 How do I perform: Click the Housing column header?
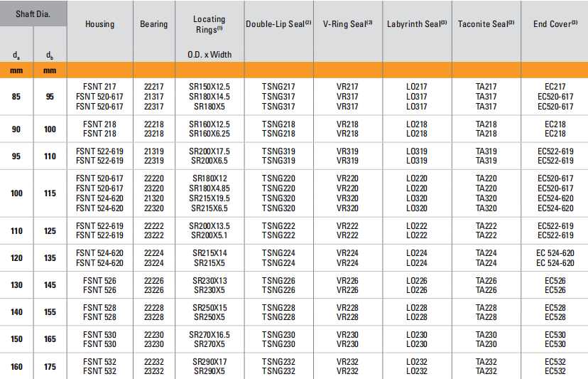coord(99,24)
